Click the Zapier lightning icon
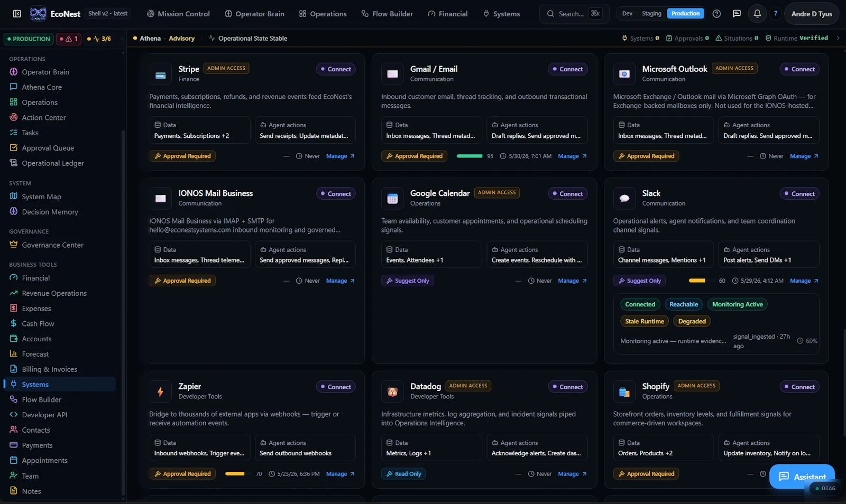 point(161,392)
